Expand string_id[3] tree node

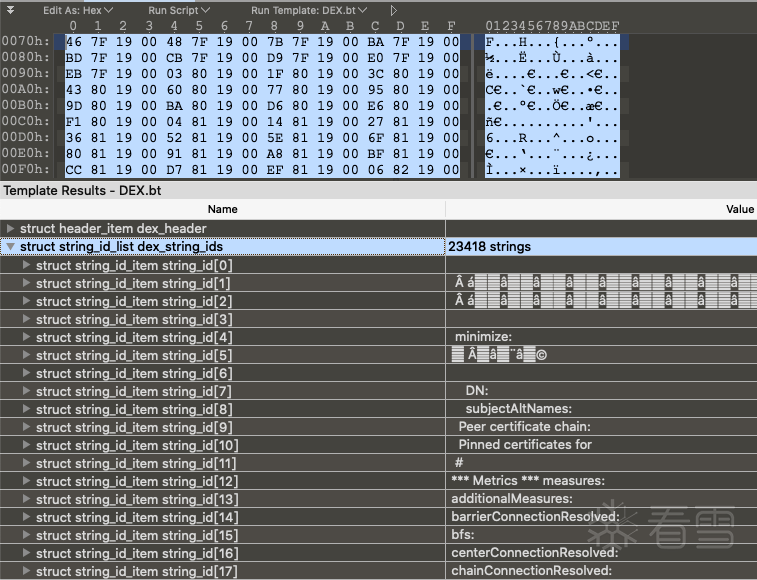[27, 319]
